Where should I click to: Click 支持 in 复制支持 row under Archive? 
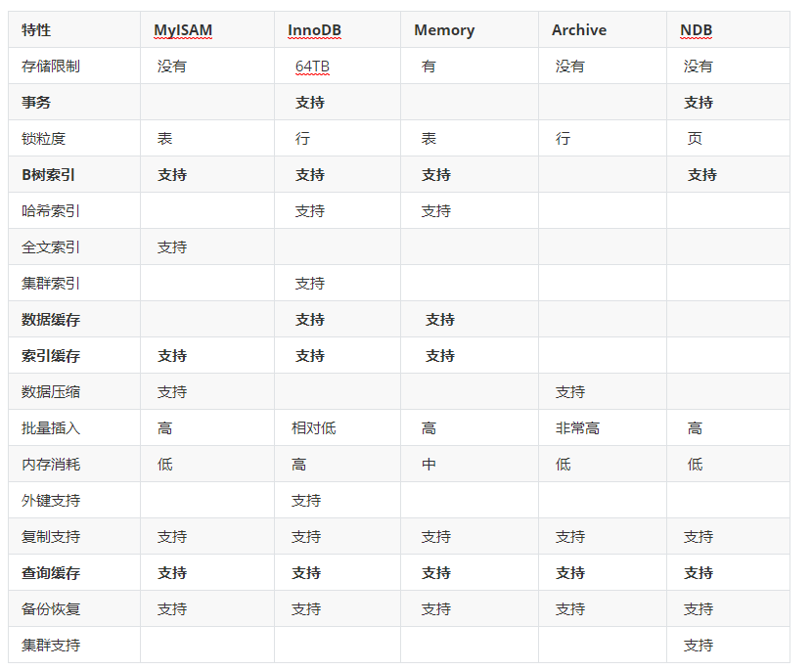[570, 537]
